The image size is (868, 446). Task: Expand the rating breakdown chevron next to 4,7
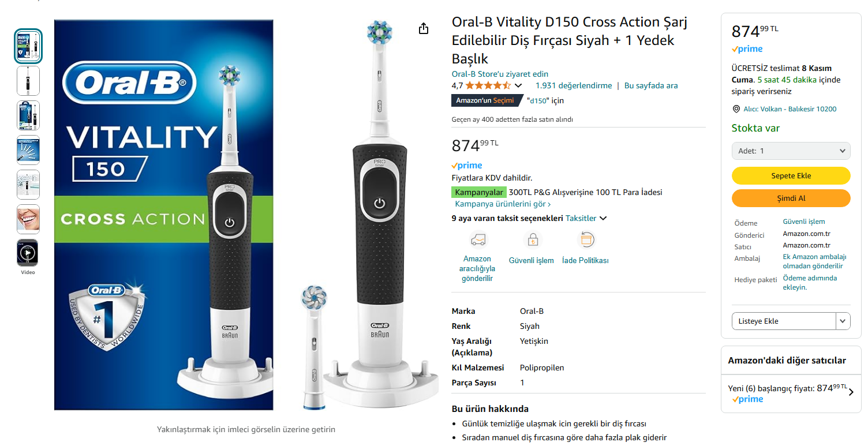click(x=518, y=85)
